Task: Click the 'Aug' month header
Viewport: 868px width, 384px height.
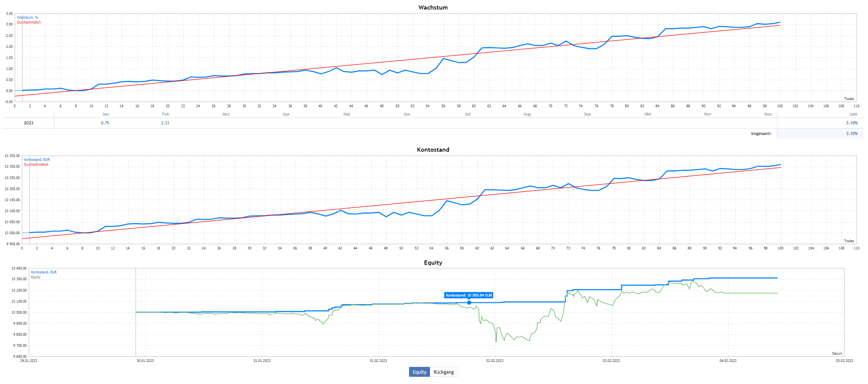Action: (527, 114)
